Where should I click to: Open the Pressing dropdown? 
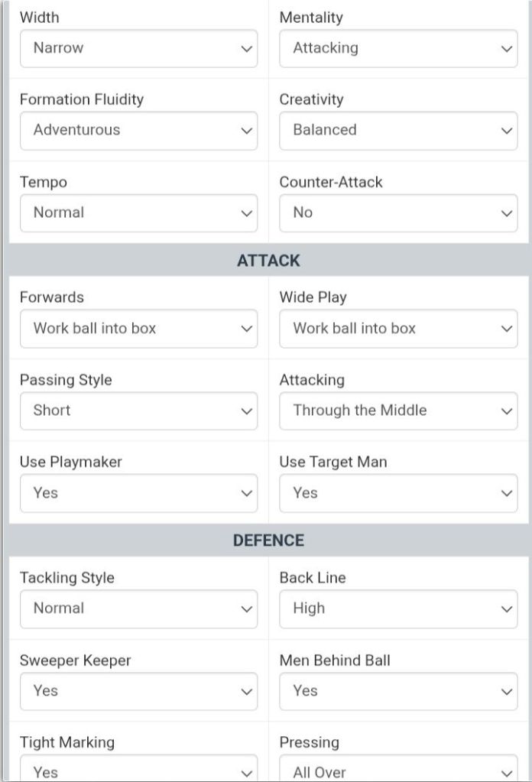coord(398,771)
